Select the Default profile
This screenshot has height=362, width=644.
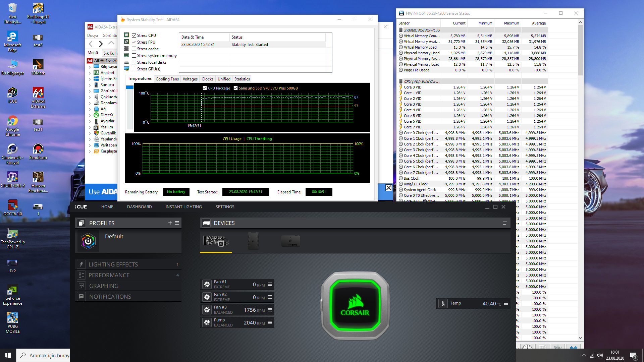pos(128,241)
